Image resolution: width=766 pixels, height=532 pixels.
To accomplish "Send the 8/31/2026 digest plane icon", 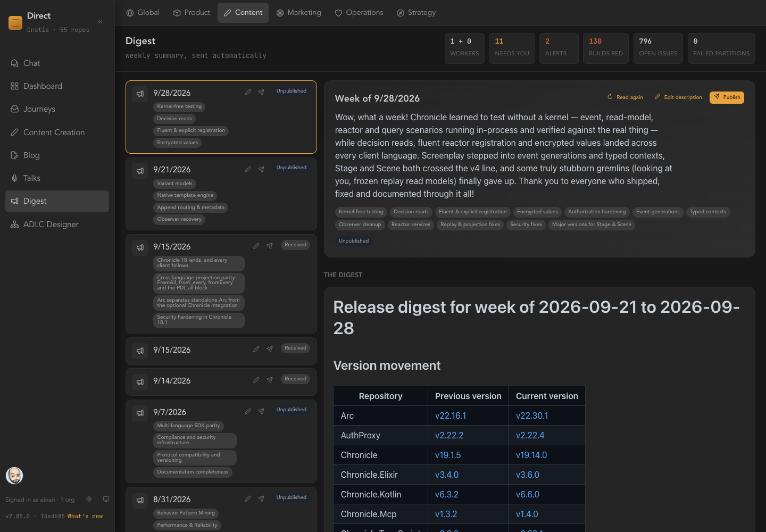I will [261, 498].
